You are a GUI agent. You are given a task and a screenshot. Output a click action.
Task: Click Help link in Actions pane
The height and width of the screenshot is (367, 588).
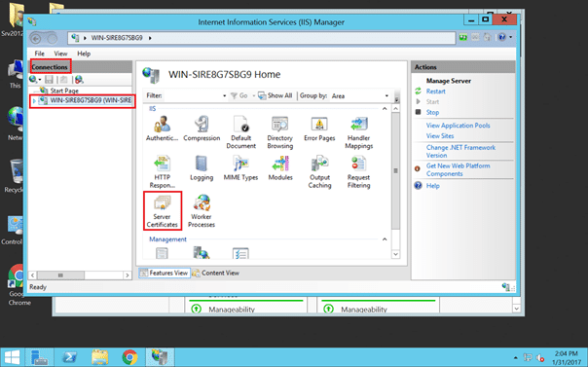pyautogui.click(x=432, y=186)
